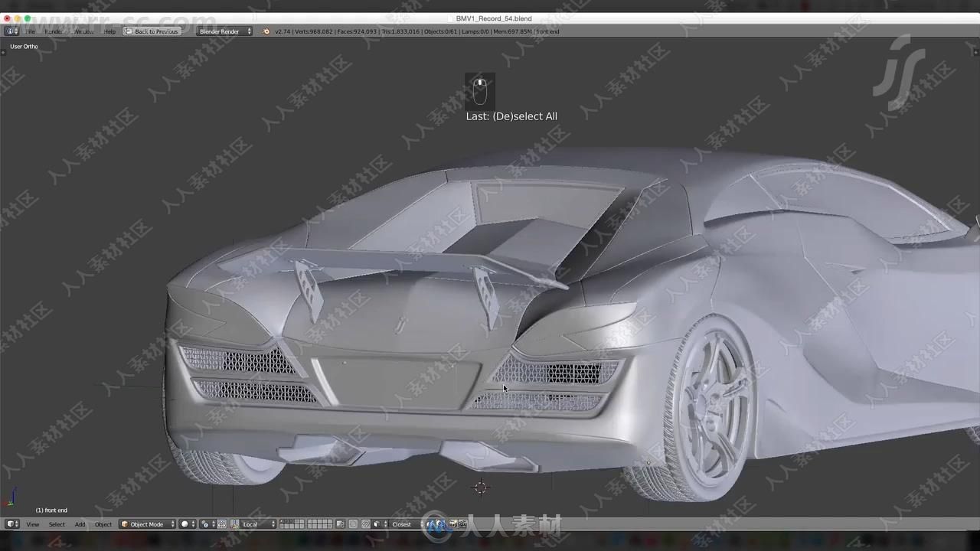Viewport: 980px width, 551px height.
Task: Click the BMV1_Record_54.blend window title
Action: click(x=494, y=18)
